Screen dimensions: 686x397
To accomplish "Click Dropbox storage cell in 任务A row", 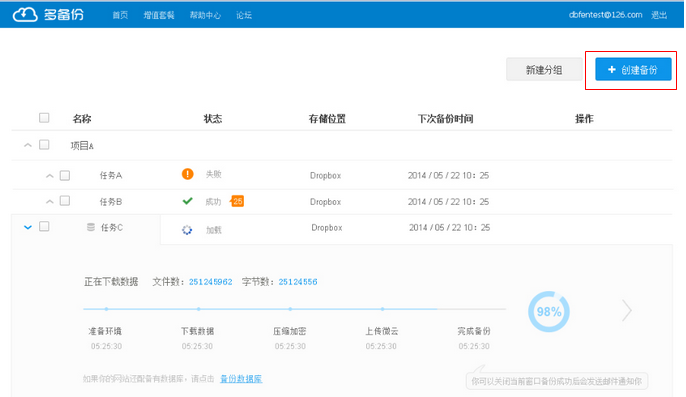I will (x=326, y=176).
